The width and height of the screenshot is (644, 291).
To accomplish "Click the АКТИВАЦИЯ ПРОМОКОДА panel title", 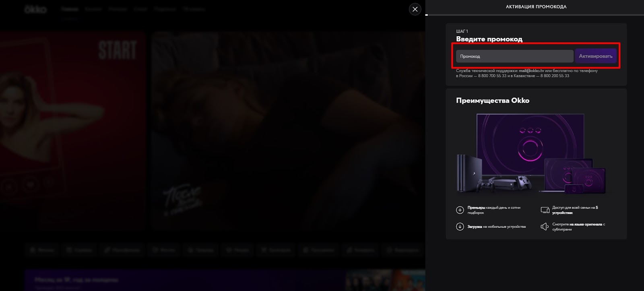I will 536,7.
